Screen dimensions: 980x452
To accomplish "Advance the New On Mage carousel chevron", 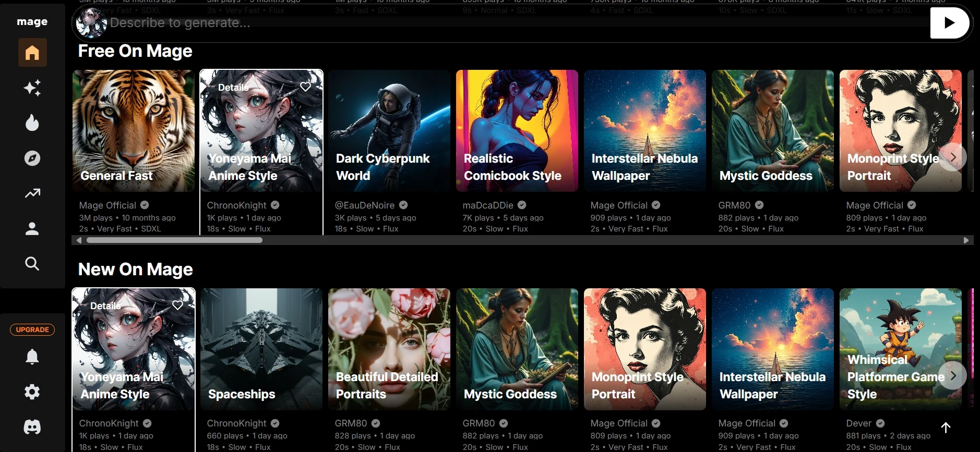I will pos(953,375).
